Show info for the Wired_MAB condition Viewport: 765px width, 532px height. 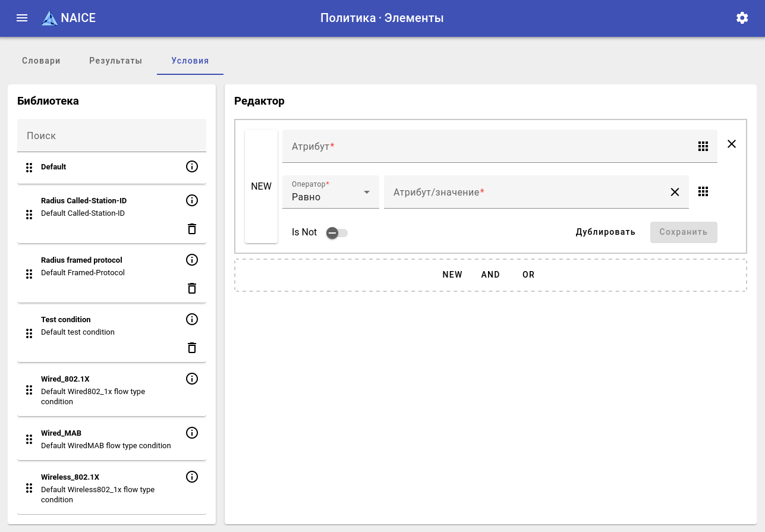click(x=192, y=433)
